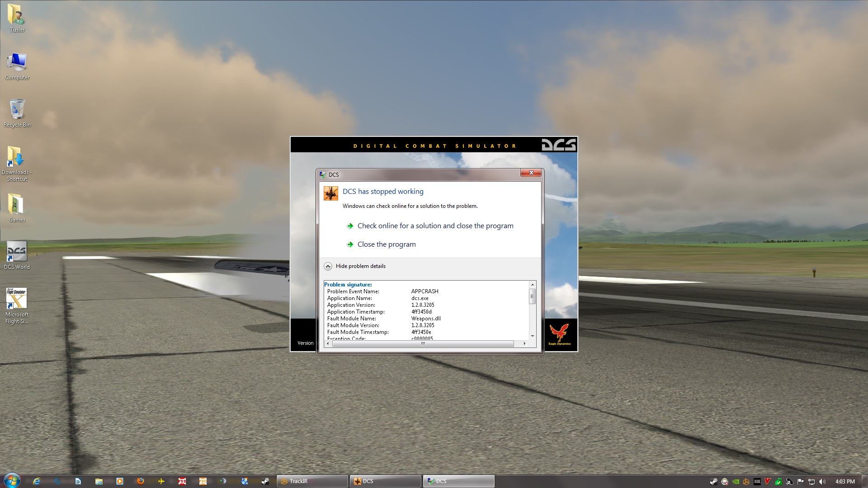Switch to the TrackIR taskbar window
Image resolution: width=868 pixels, height=488 pixels.
click(x=312, y=481)
